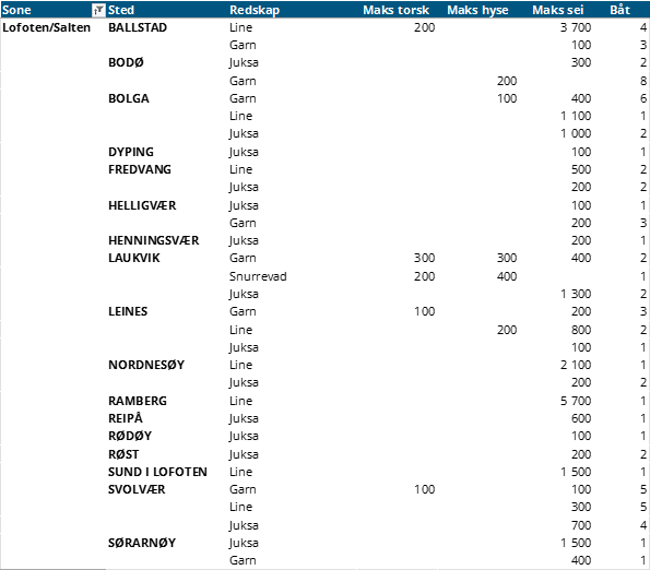
Task: Select the RØST location cell
Action: [x=124, y=455]
